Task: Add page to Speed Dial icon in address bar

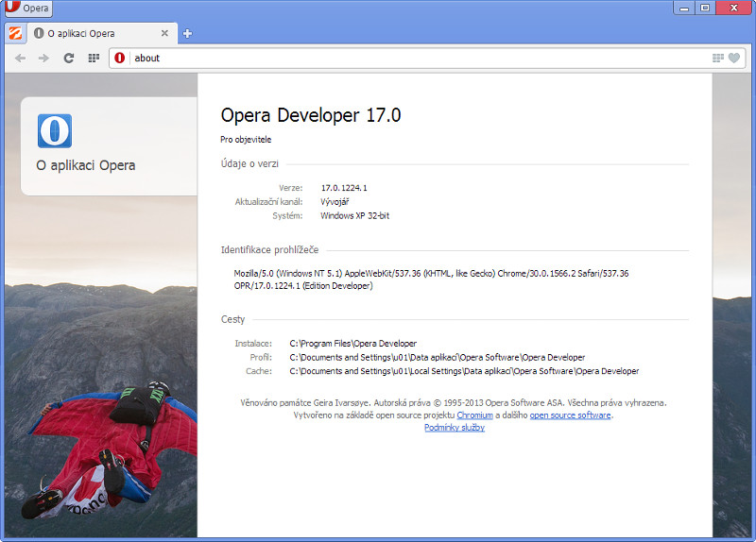Action: point(718,58)
